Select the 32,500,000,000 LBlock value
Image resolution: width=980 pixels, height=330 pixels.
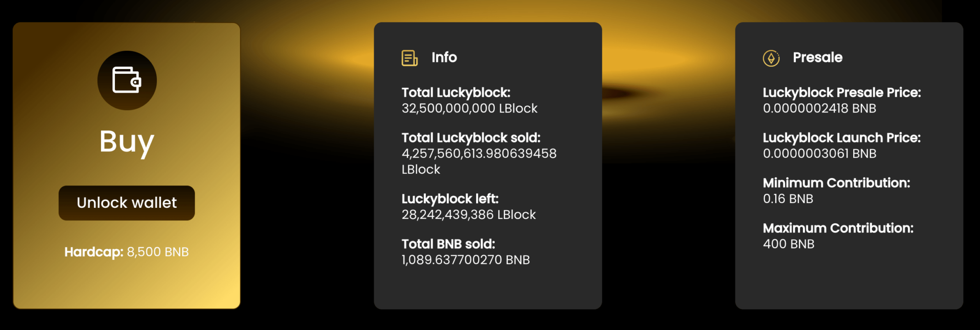click(x=469, y=108)
